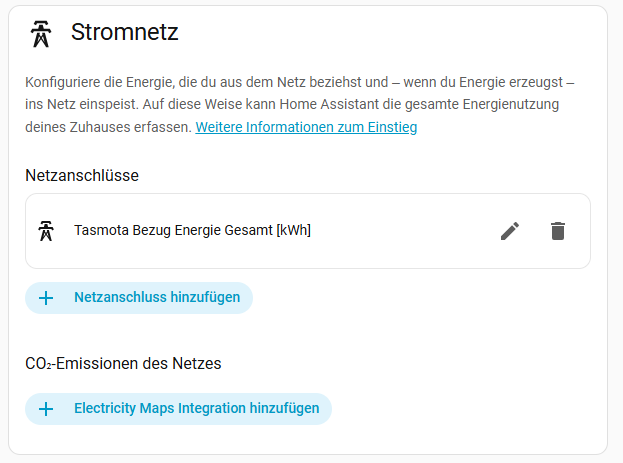Open Weitere Informationen zum Einstieg link
Screen dimensions: 623x463
[x=306, y=127]
